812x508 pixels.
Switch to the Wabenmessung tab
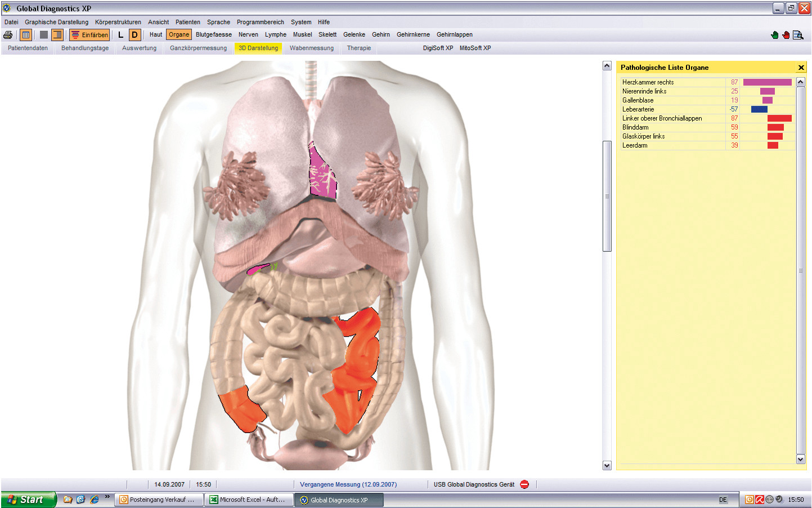click(311, 48)
